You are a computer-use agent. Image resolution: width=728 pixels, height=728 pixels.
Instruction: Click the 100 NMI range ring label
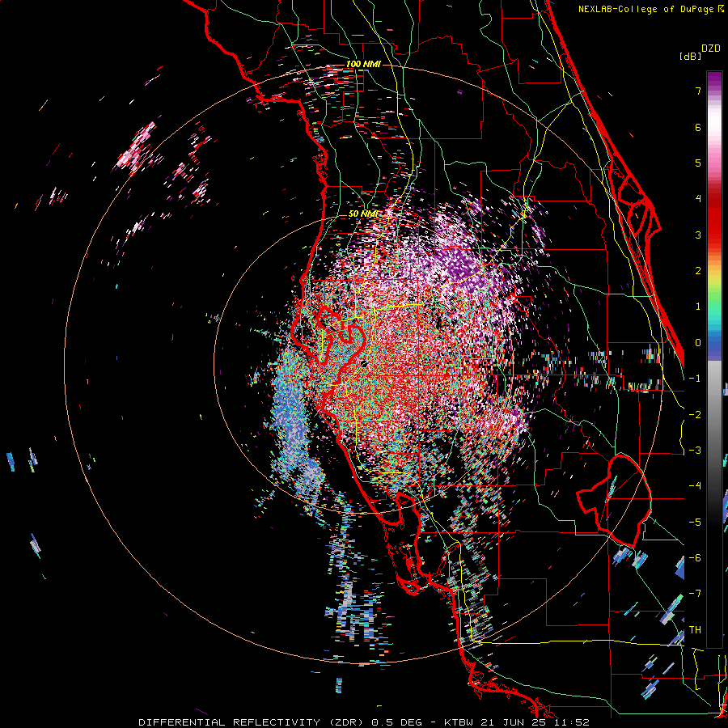363,64
